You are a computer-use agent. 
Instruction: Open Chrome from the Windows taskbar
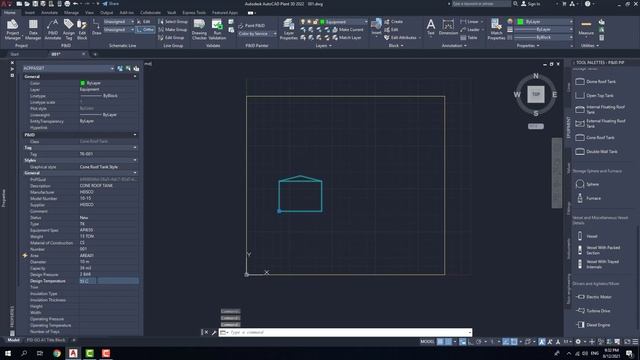point(57,353)
